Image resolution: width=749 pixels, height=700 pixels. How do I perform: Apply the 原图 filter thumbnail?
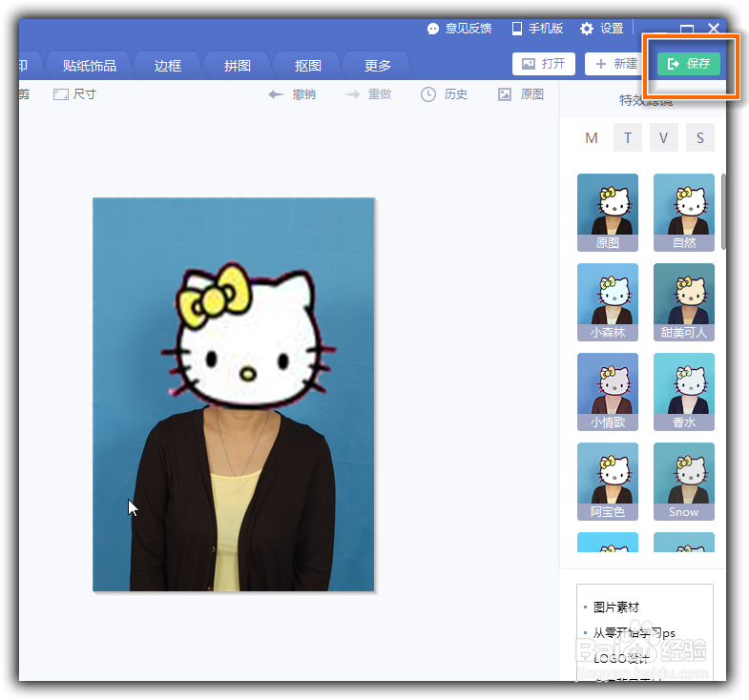click(608, 213)
